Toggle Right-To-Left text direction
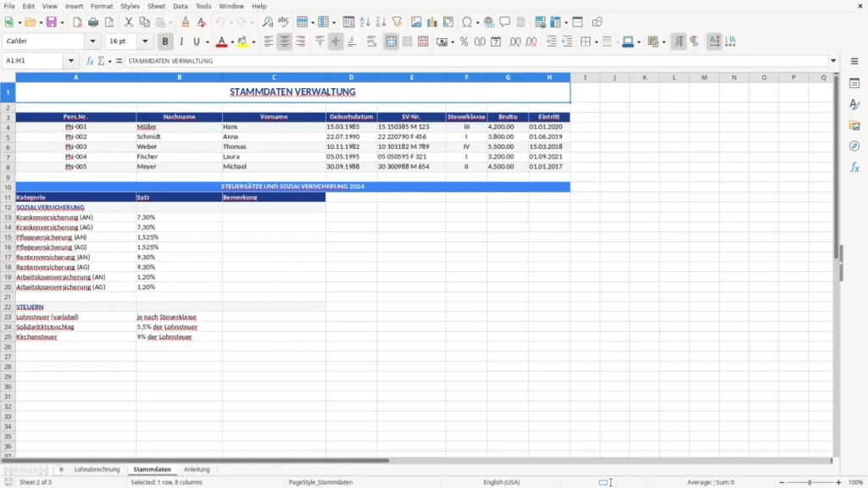868x488 pixels. coord(695,42)
